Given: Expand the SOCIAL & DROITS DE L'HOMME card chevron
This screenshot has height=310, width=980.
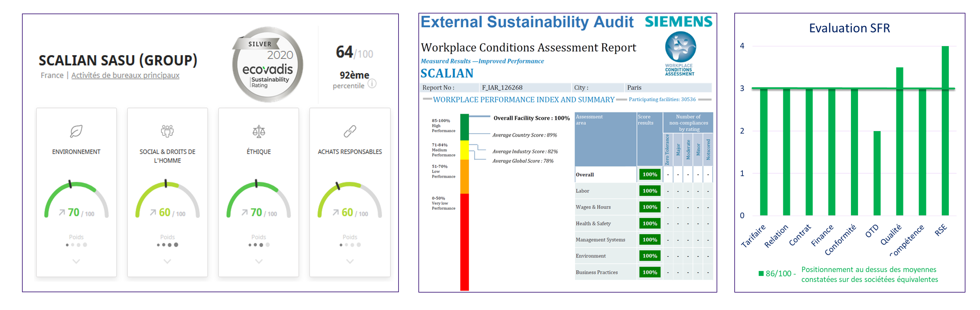Looking at the screenshot, I should pos(167,262).
